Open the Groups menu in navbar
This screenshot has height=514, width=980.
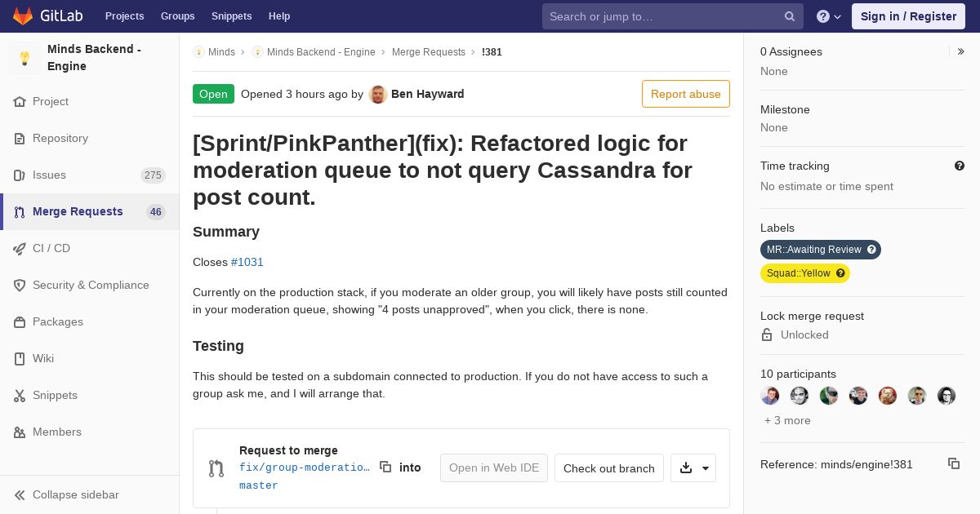(x=177, y=16)
